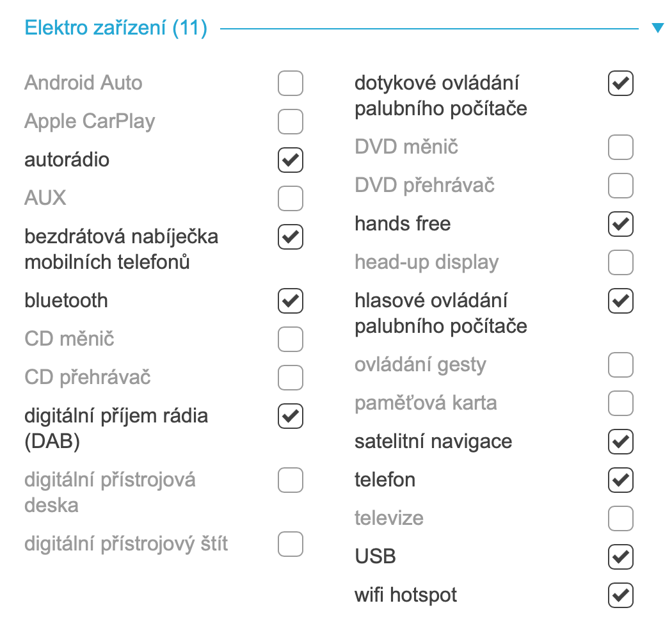
Task: Click the USB label text
Action: tap(375, 557)
